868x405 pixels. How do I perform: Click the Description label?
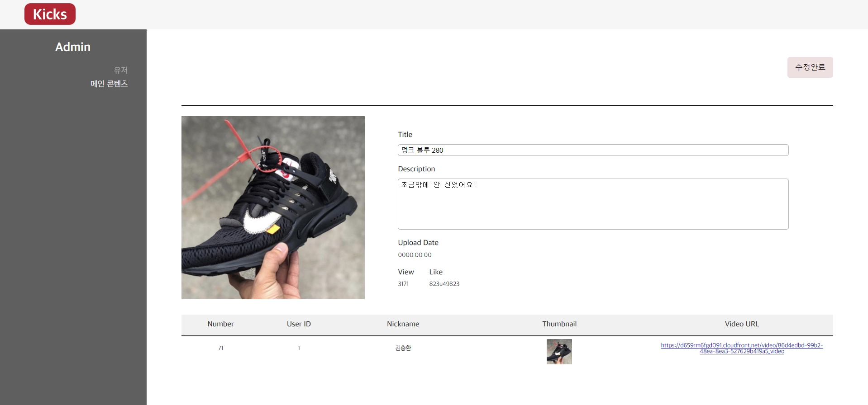[x=416, y=169]
